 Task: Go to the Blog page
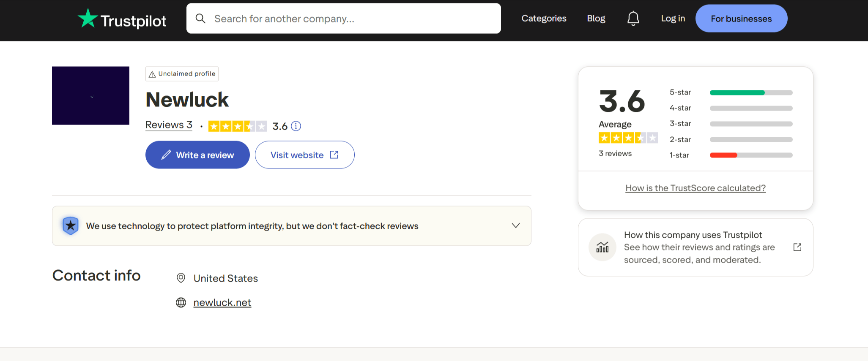(x=596, y=19)
